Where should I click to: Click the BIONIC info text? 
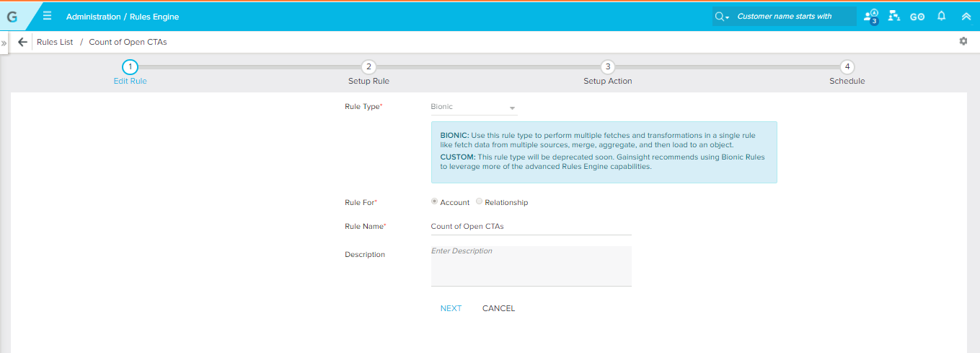click(x=599, y=140)
